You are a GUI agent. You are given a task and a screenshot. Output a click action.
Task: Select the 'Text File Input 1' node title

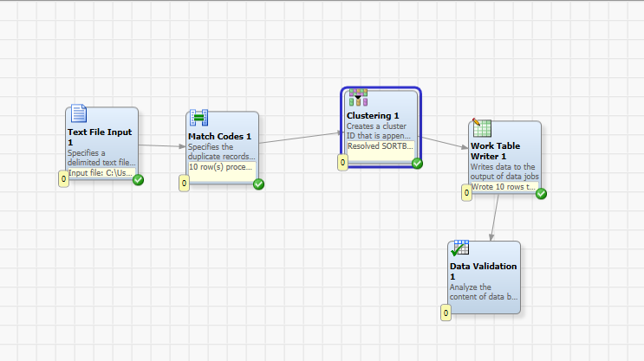pyautogui.click(x=100, y=138)
